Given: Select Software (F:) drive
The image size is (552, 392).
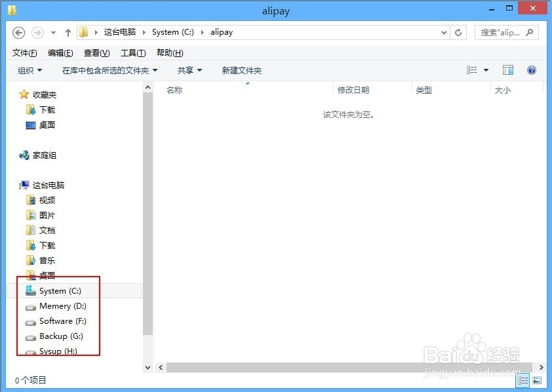Looking at the screenshot, I should (63, 321).
